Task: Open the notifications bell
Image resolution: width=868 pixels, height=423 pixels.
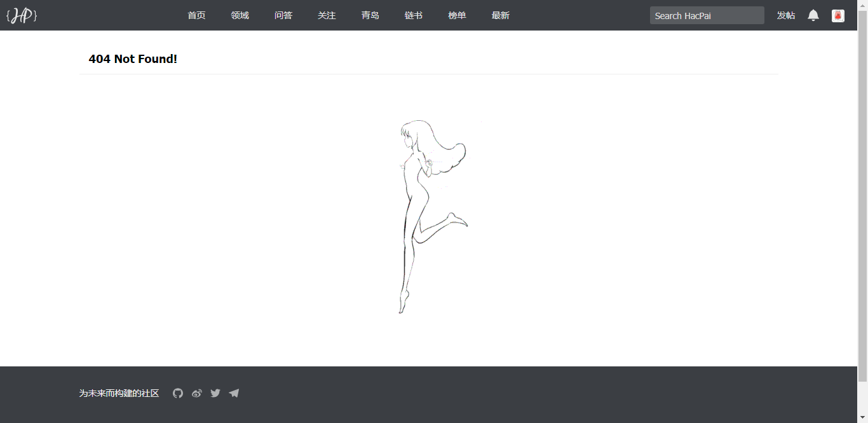Action: tap(813, 15)
